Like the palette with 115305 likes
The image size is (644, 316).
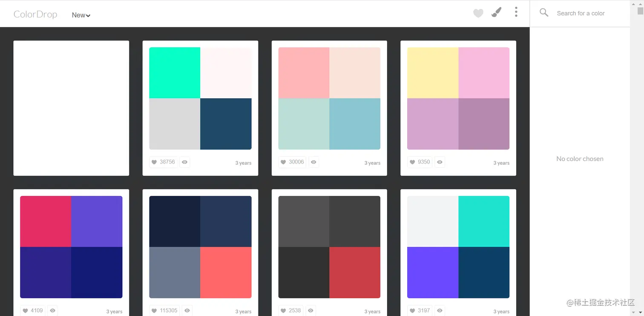(x=164, y=310)
